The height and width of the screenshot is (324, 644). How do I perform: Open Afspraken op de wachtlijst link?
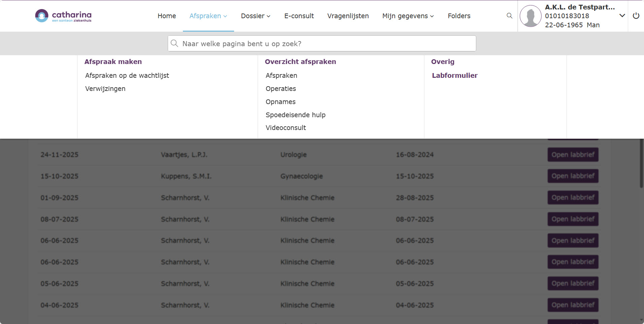click(x=127, y=75)
